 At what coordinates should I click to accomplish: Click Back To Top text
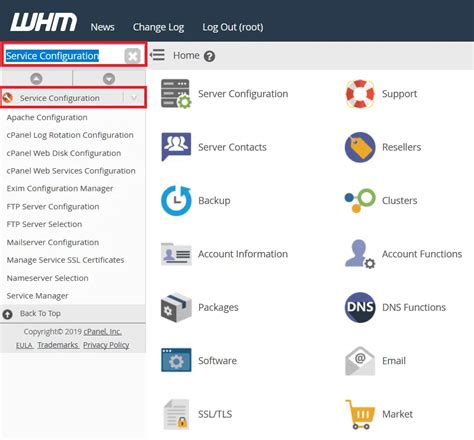40,313
